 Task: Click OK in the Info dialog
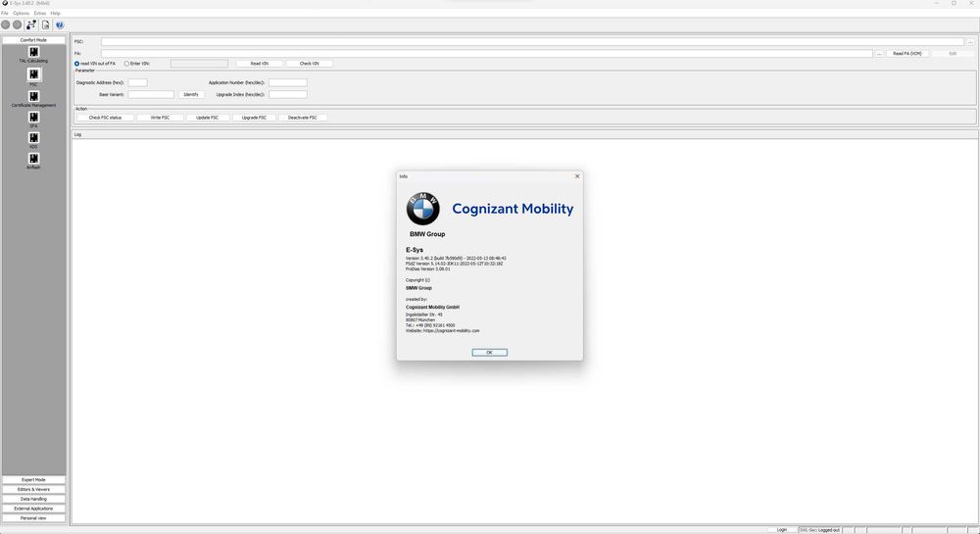489,353
